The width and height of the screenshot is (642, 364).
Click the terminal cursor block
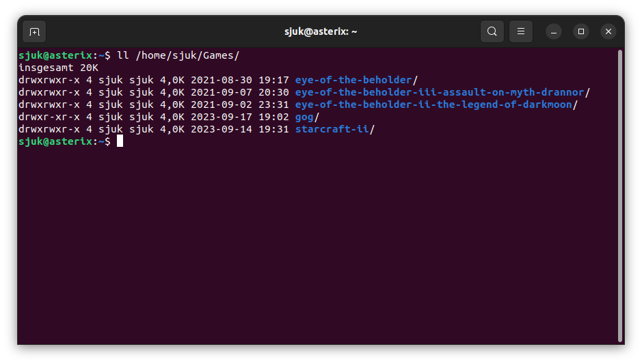click(x=120, y=141)
